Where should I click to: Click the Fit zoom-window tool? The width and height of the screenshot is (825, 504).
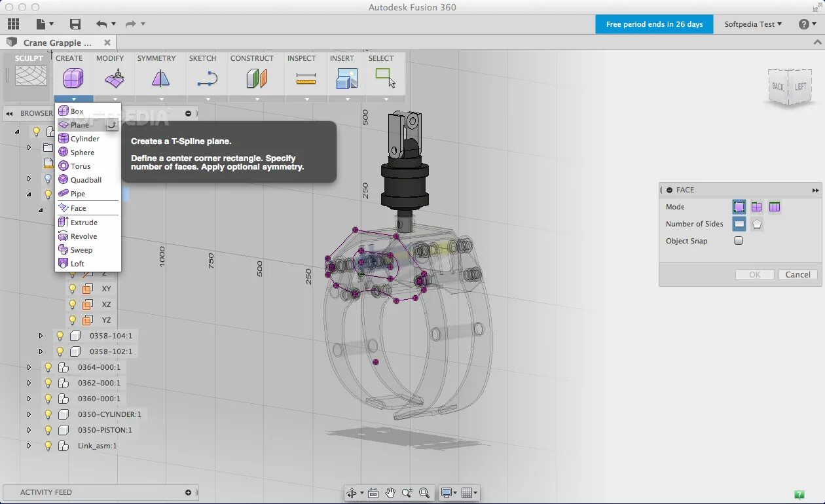pos(424,493)
